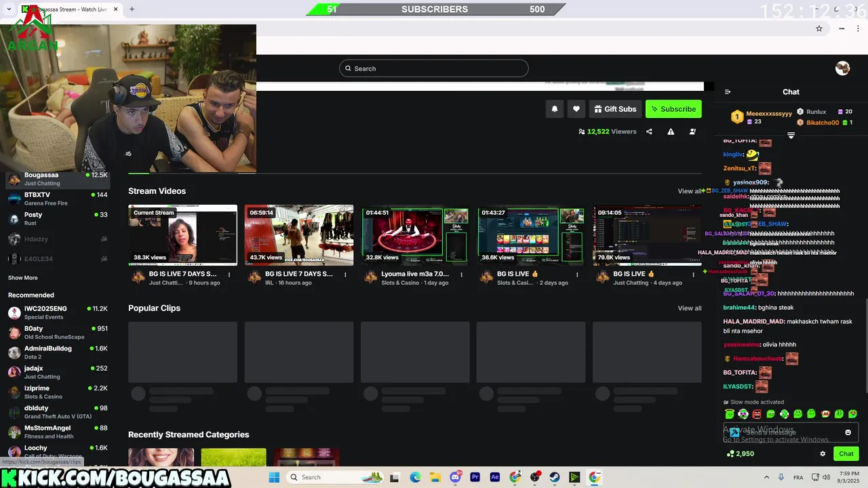The image size is (868, 488).
Task: Click the green Chat send button
Action: [846, 454]
